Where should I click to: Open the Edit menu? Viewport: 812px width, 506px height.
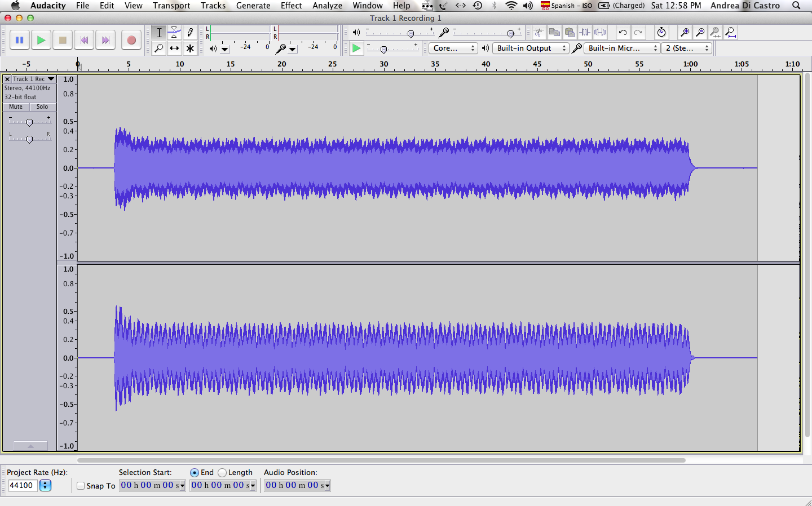click(x=107, y=6)
